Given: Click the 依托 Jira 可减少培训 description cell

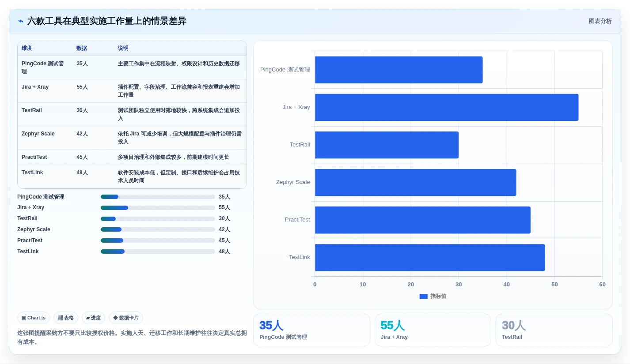Looking at the screenshot, I should [x=180, y=138].
